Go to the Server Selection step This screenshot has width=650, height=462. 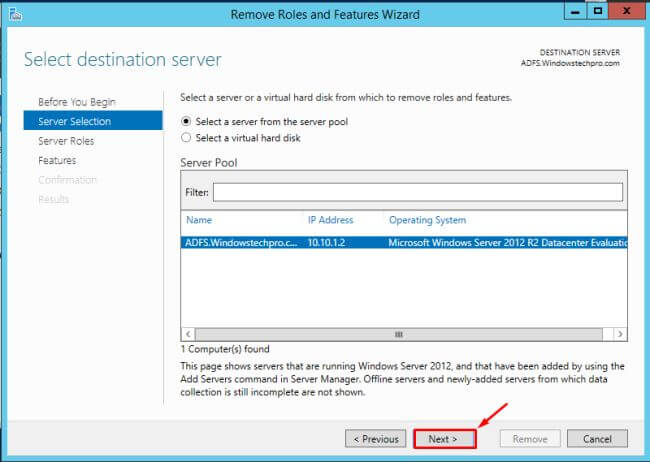(93, 121)
